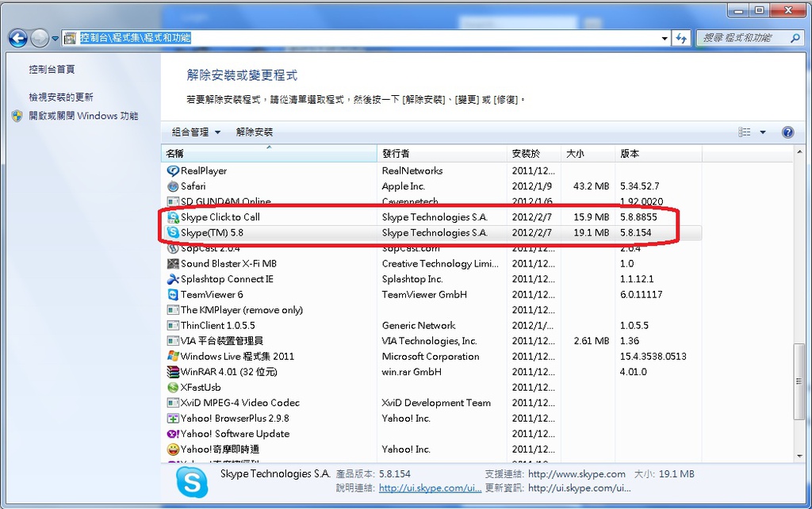The image size is (812, 509).
Task: Click the 5.8.8855 version cell
Action: pos(638,217)
